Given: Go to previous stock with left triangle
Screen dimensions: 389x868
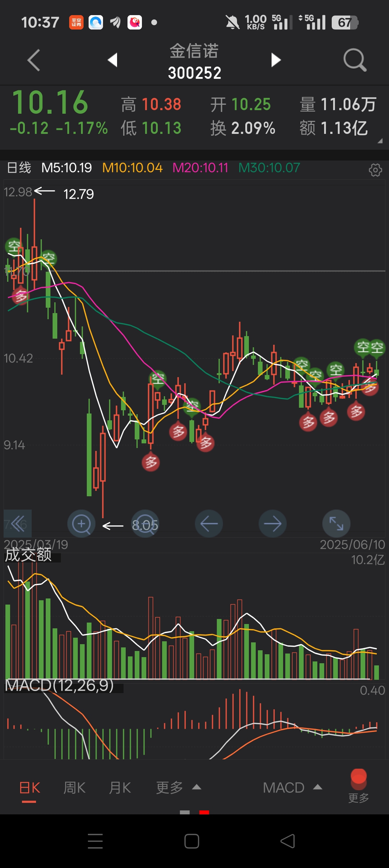Looking at the screenshot, I should click(113, 60).
